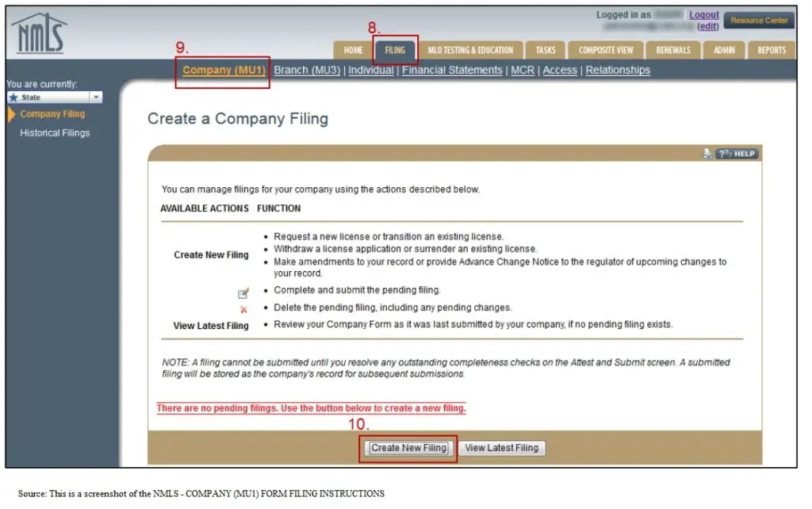Click the print icon beside HELP
The height and width of the screenshot is (509, 812).
pos(707,154)
